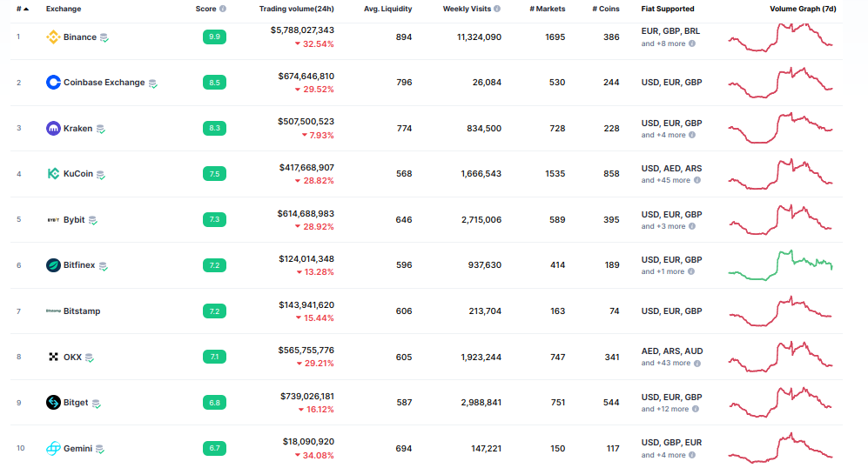Click Gemini's 34.08% volume change
Viewport: 868px width, 468px height.
click(314, 455)
